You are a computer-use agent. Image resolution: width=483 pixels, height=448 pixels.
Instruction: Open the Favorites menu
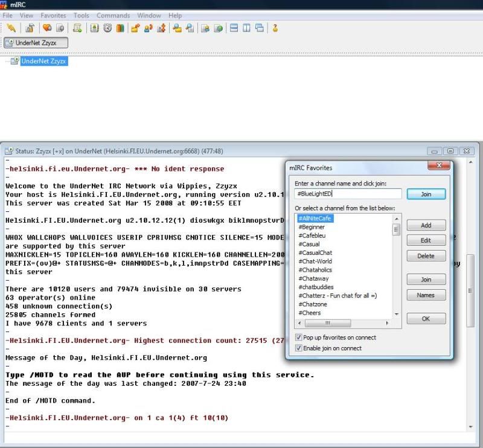coord(53,16)
